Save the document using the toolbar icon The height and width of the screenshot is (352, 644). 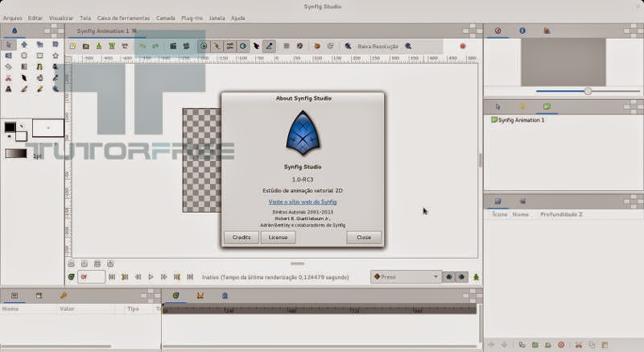tap(99, 46)
